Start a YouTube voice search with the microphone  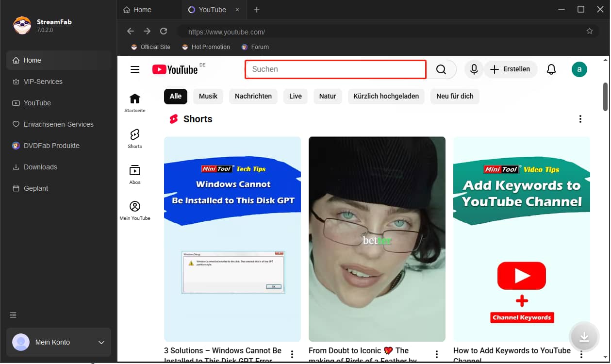coord(474,69)
